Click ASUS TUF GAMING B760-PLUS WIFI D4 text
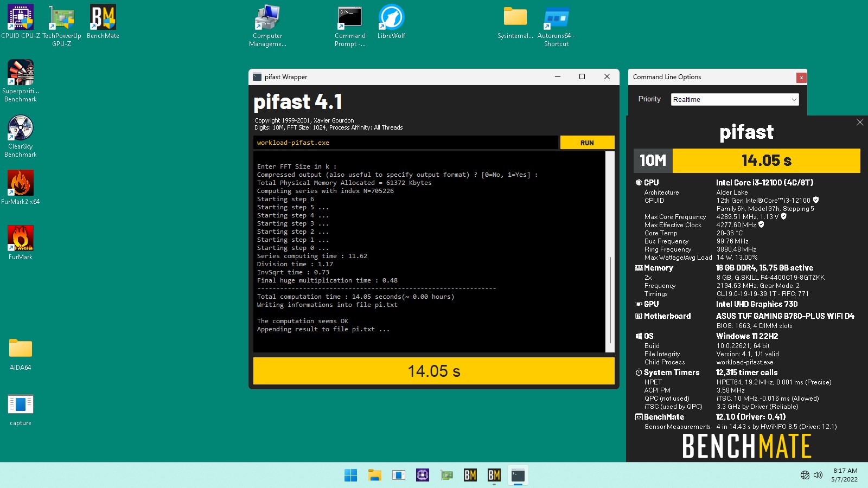 [785, 316]
